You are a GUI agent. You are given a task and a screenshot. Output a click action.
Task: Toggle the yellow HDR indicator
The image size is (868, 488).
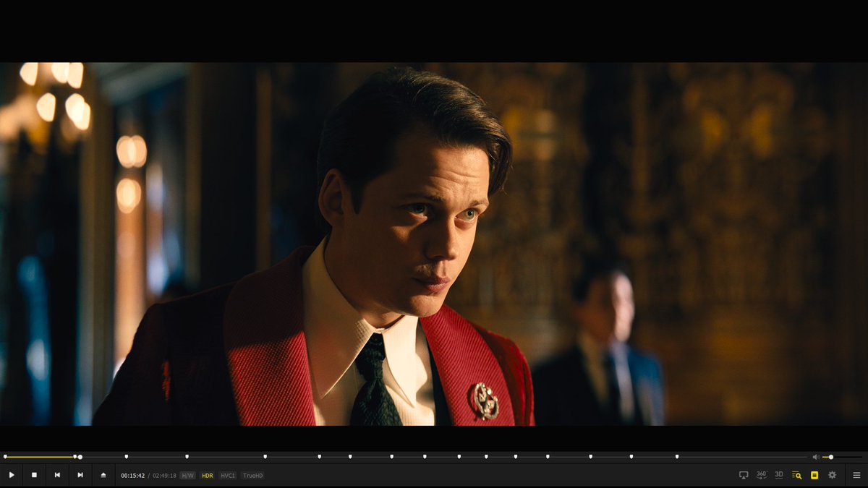click(x=208, y=476)
